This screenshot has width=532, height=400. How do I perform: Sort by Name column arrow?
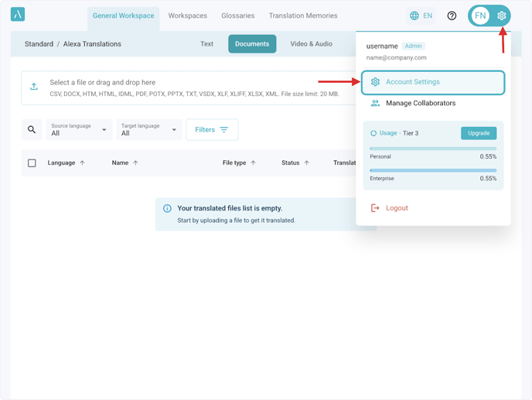(136, 163)
